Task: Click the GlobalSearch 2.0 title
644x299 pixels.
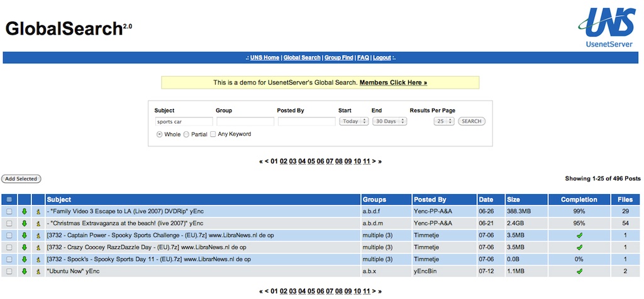Action: point(69,29)
